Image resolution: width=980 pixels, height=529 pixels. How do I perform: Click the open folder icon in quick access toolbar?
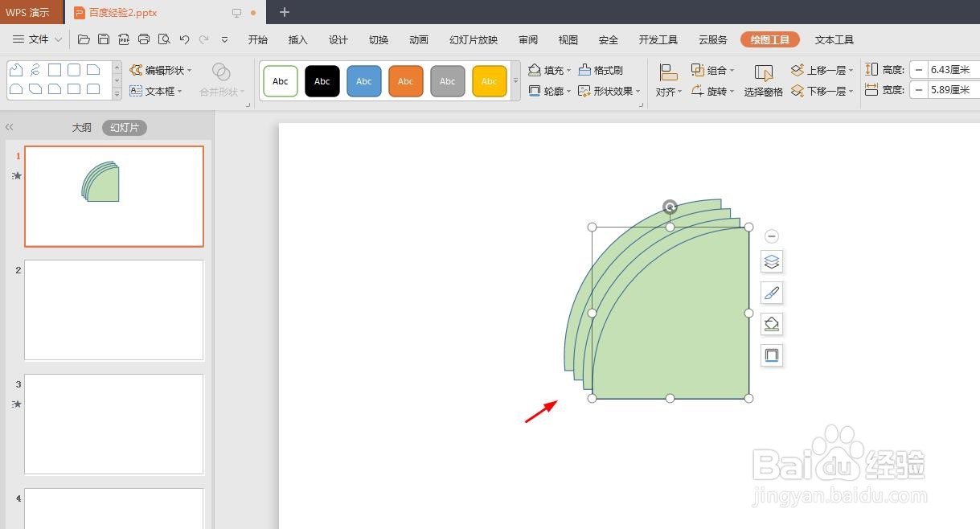[84, 39]
